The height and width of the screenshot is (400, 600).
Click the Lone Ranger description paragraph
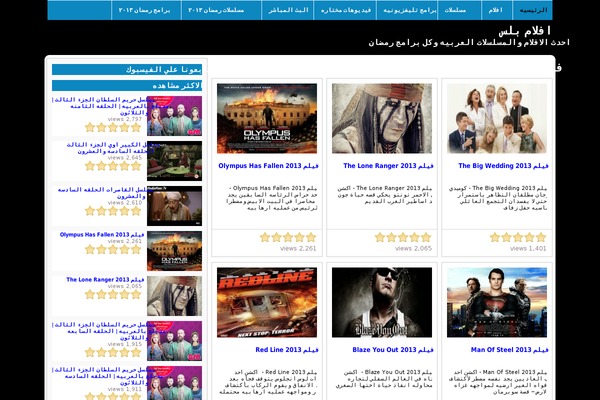click(385, 194)
